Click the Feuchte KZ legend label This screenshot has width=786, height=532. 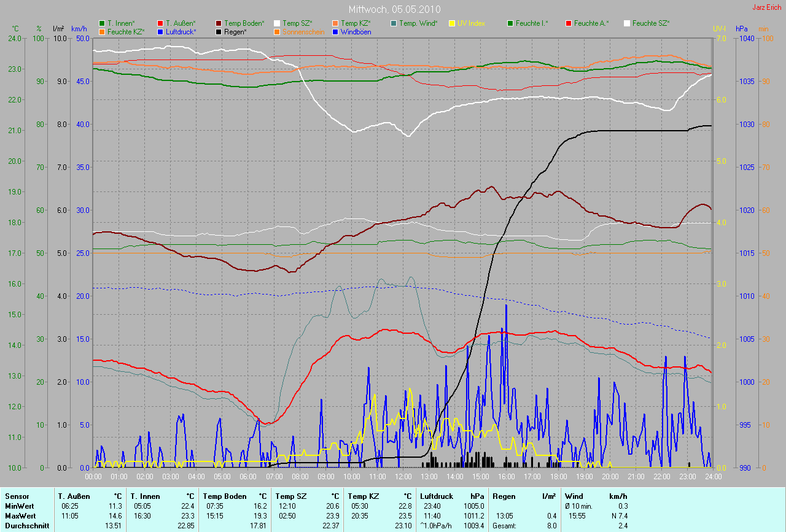(x=126, y=31)
